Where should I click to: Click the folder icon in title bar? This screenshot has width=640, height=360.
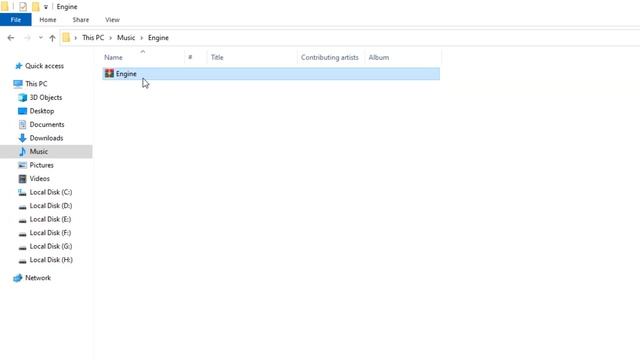(5, 7)
